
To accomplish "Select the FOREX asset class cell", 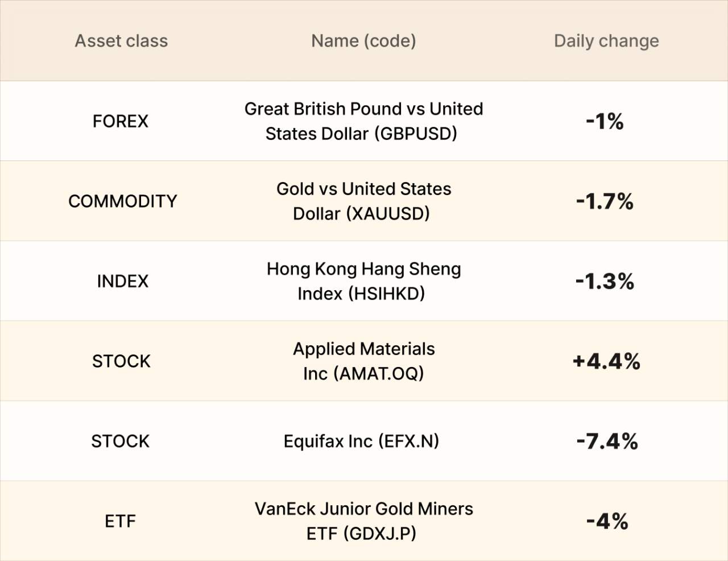I will [x=121, y=121].
